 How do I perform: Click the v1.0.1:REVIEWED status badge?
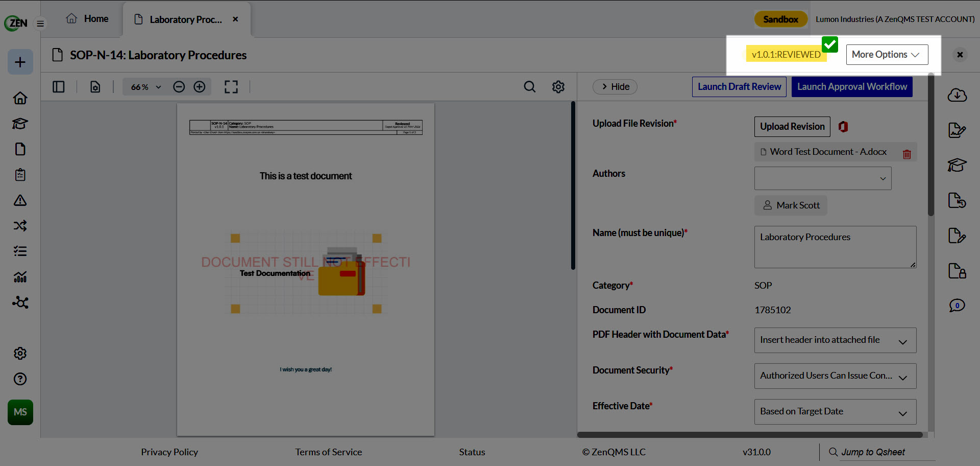point(786,55)
